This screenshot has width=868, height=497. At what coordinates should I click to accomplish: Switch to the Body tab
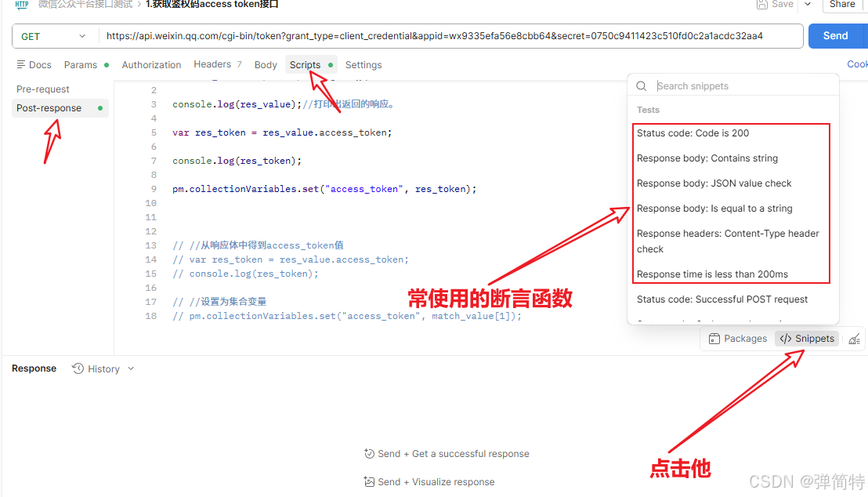click(265, 65)
